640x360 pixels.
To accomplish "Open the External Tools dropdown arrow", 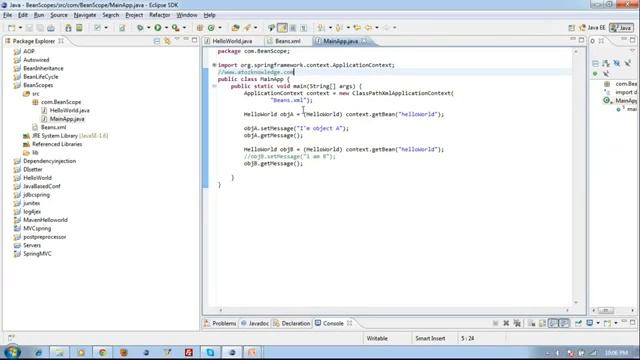I will click(184, 28).
